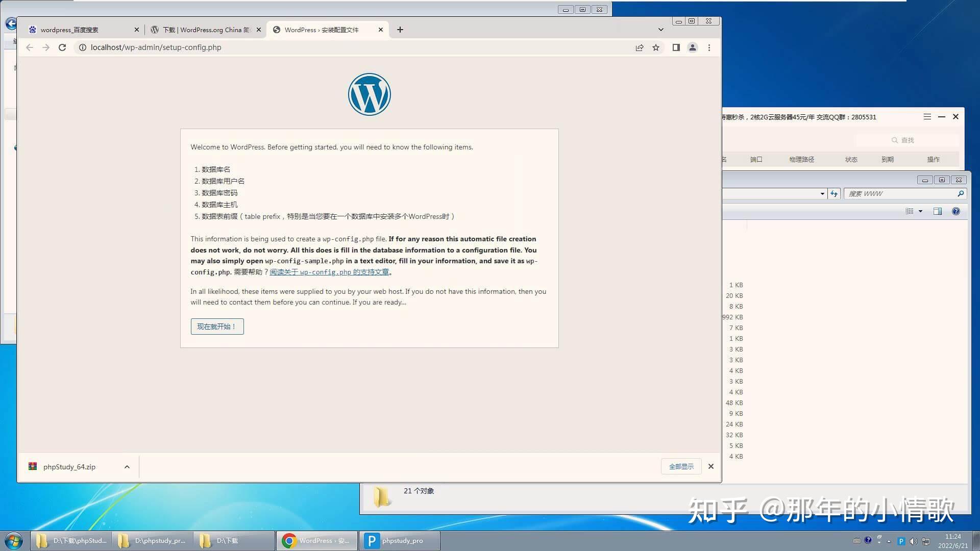Open Chrome three-dot menu
Image resolution: width=980 pixels, height=551 pixels.
[x=709, y=47]
